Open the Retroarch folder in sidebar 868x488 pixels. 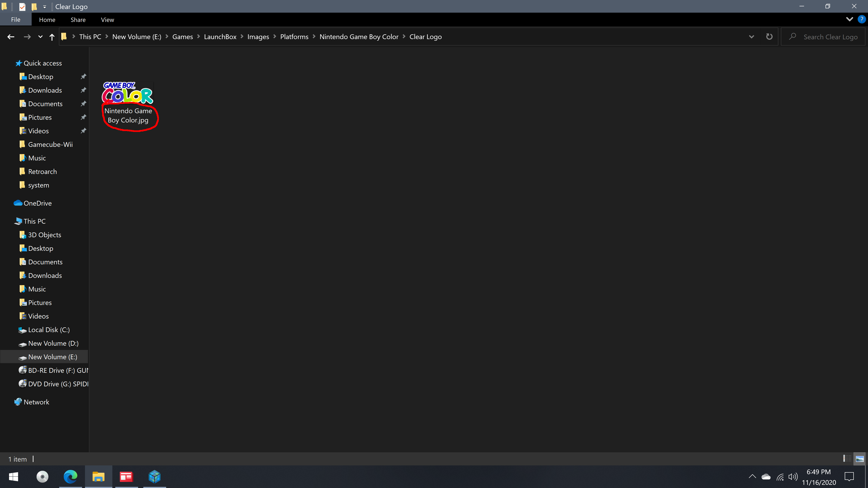42,171
